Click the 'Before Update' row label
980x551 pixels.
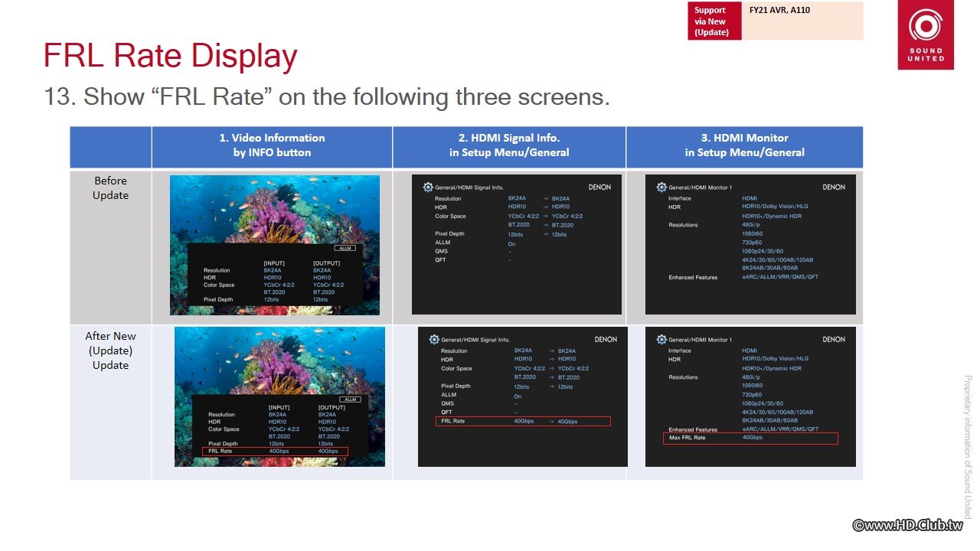click(x=111, y=188)
